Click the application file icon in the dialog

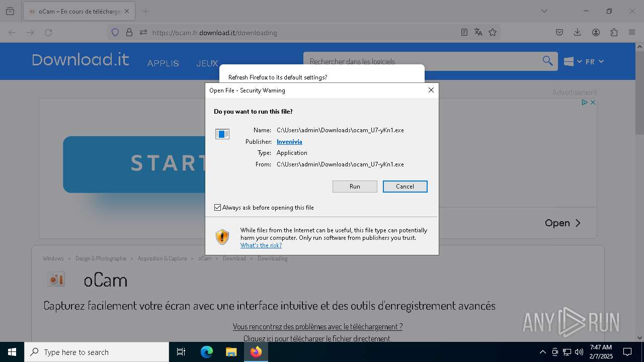[222, 134]
